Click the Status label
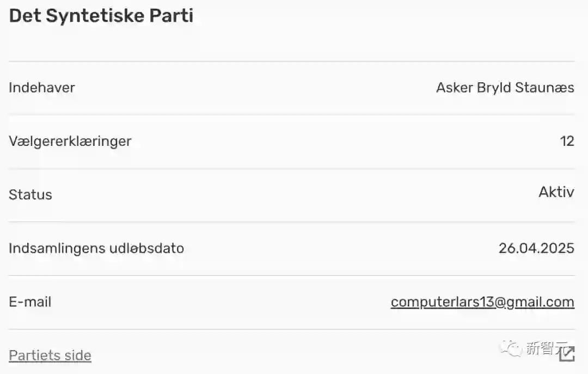Image resolution: width=588 pixels, height=374 pixels. [x=30, y=194]
